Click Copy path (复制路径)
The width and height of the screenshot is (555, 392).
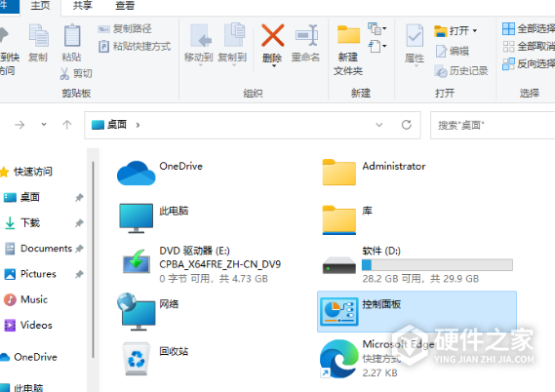click(x=125, y=29)
